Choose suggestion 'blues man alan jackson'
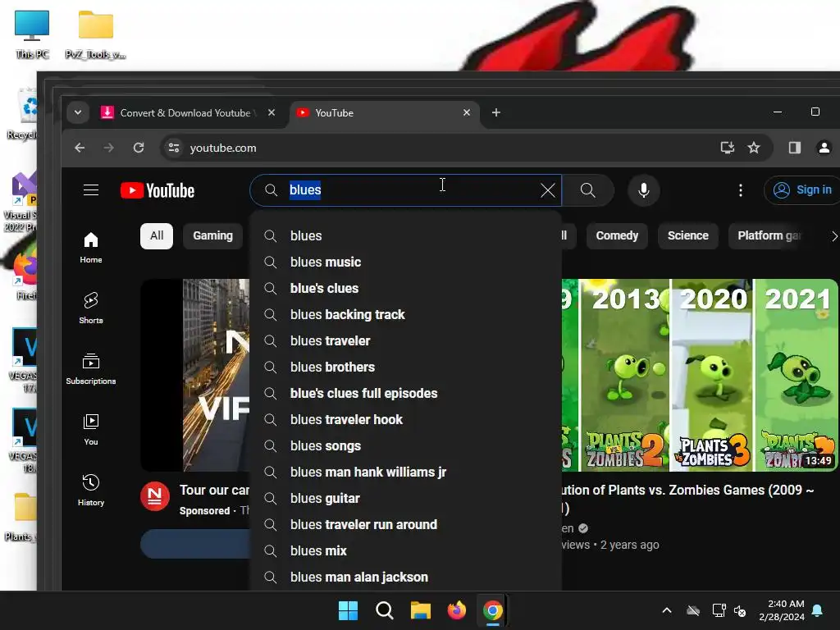Screen dimensions: 840x630 [405, 577]
